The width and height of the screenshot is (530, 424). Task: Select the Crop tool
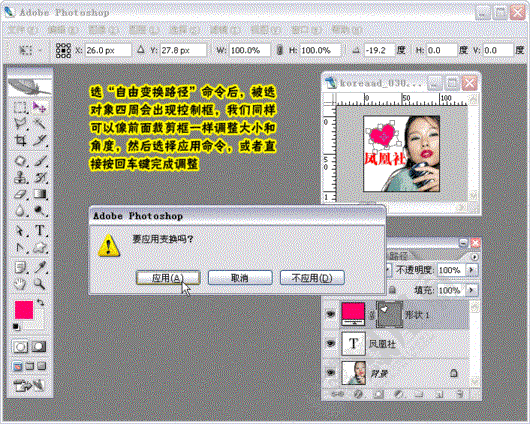[20, 140]
